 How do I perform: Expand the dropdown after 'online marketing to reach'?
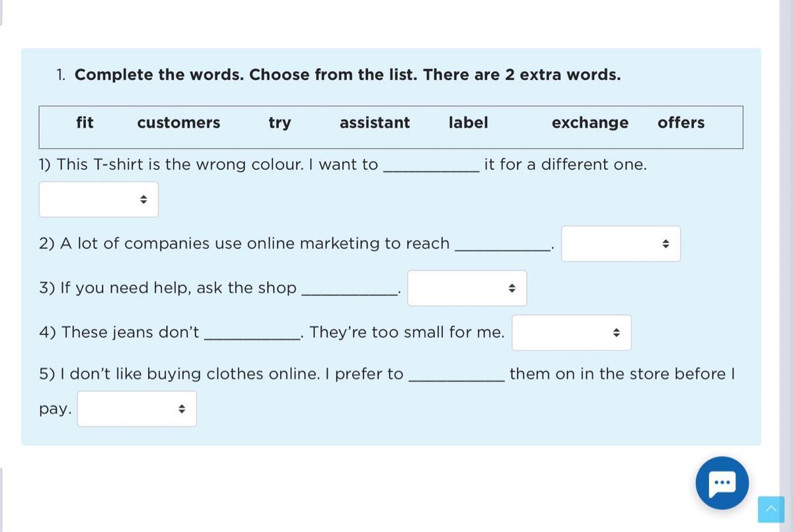[x=621, y=244]
